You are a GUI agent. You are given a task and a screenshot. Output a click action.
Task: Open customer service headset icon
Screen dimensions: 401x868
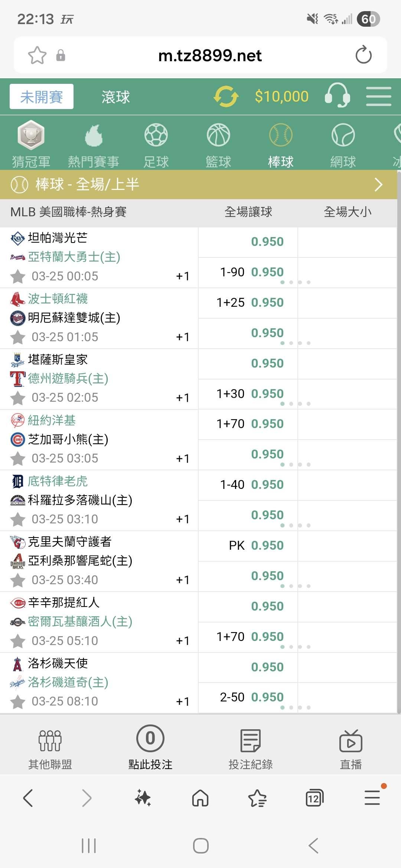point(337,96)
